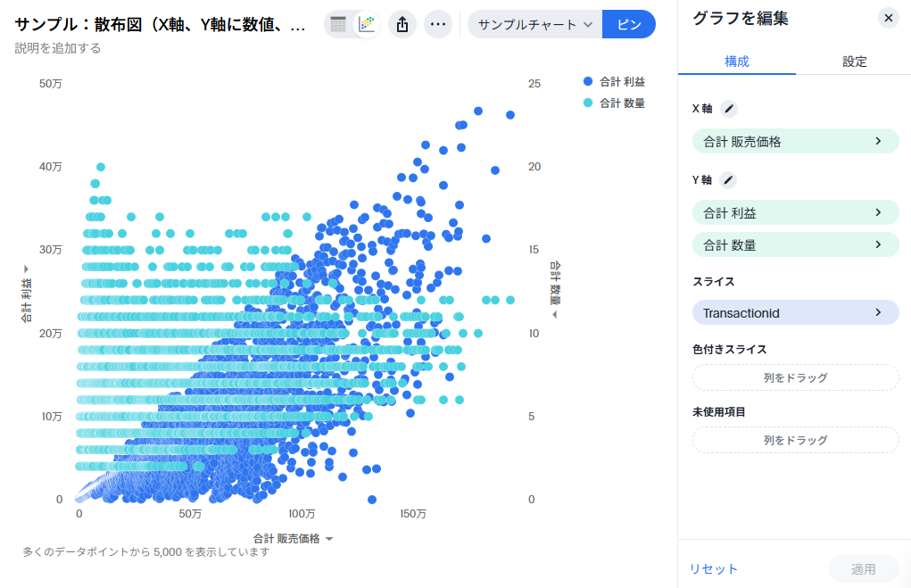Switch to table view icon
Image resolution: width=911 pixels, height=588 pixels.
coord(338,25)
